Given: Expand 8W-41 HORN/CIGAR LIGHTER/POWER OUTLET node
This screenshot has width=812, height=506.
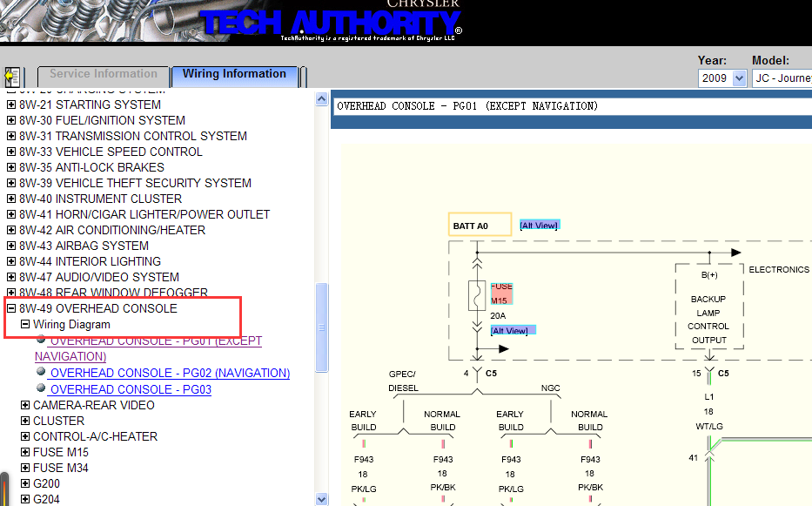Looking at the screenshot, I should tap(10, 214).
